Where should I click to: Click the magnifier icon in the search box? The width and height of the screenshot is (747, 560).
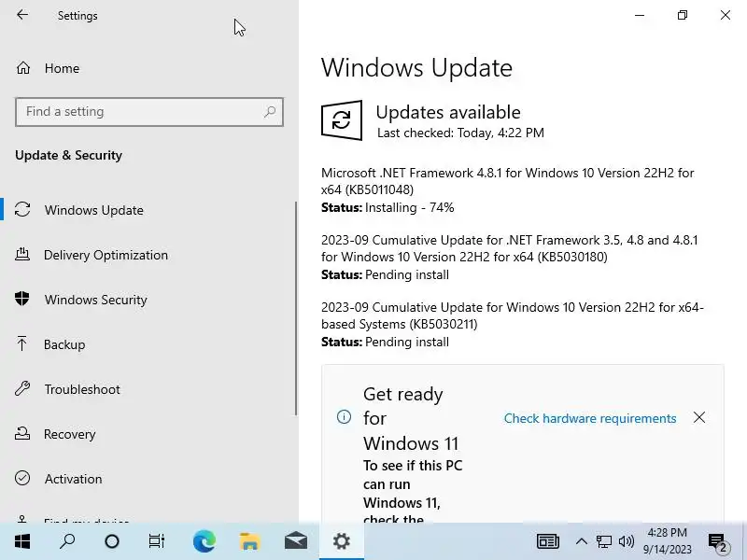(x=270, y=112)
